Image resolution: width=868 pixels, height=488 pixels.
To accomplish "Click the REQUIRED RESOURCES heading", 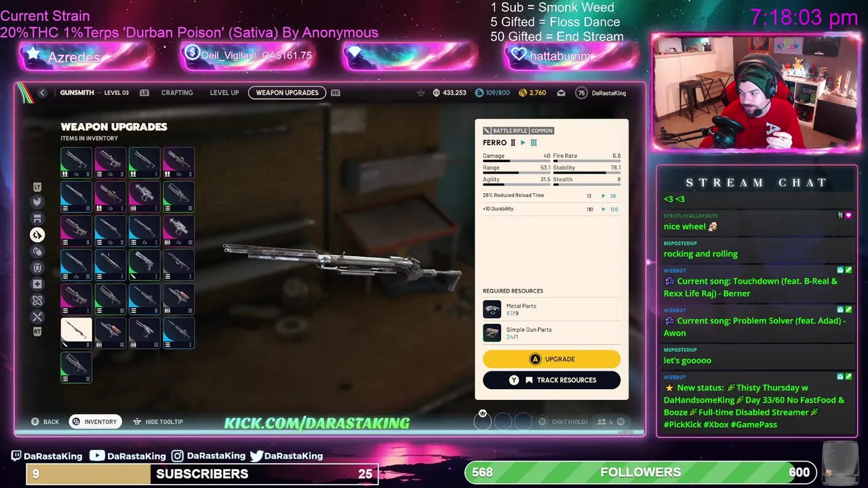I will (x=513, y=291).
